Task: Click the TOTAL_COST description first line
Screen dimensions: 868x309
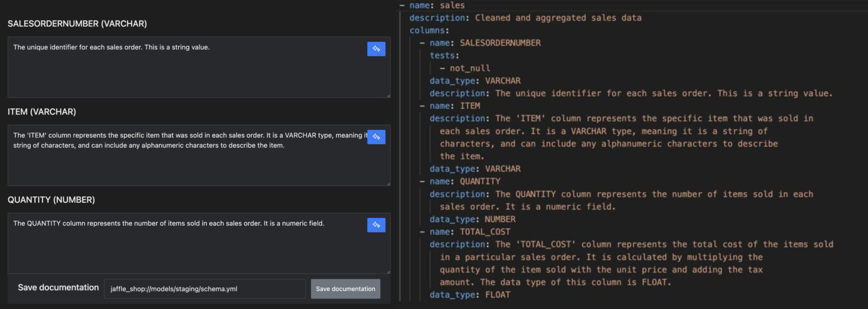Action: tap(632, 245)
